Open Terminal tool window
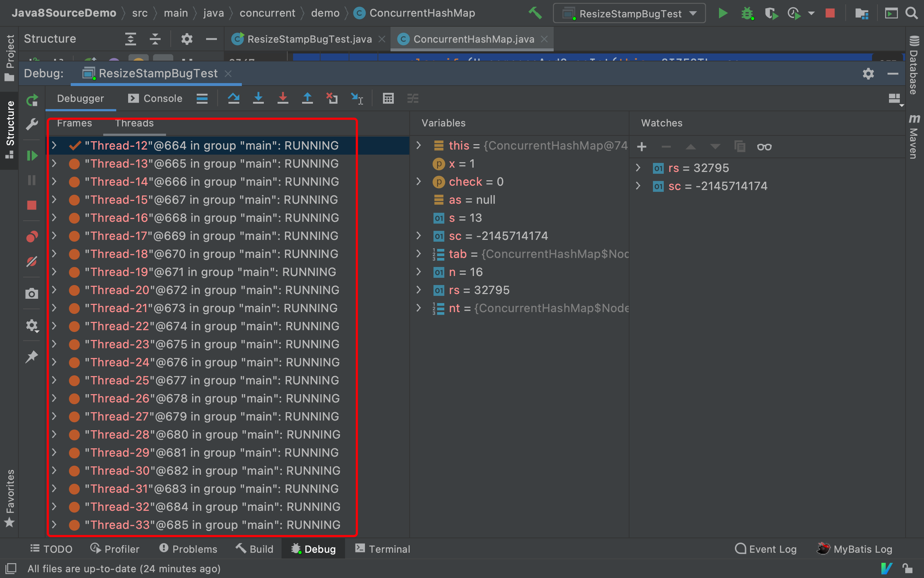 click(383, 549)
